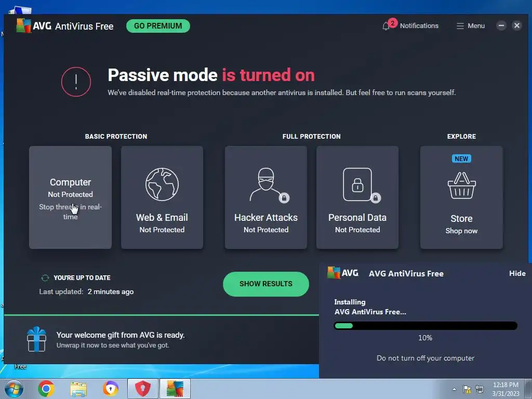Show hidden system tray icons
Screen dimensions: 532x399
point(454,389)
